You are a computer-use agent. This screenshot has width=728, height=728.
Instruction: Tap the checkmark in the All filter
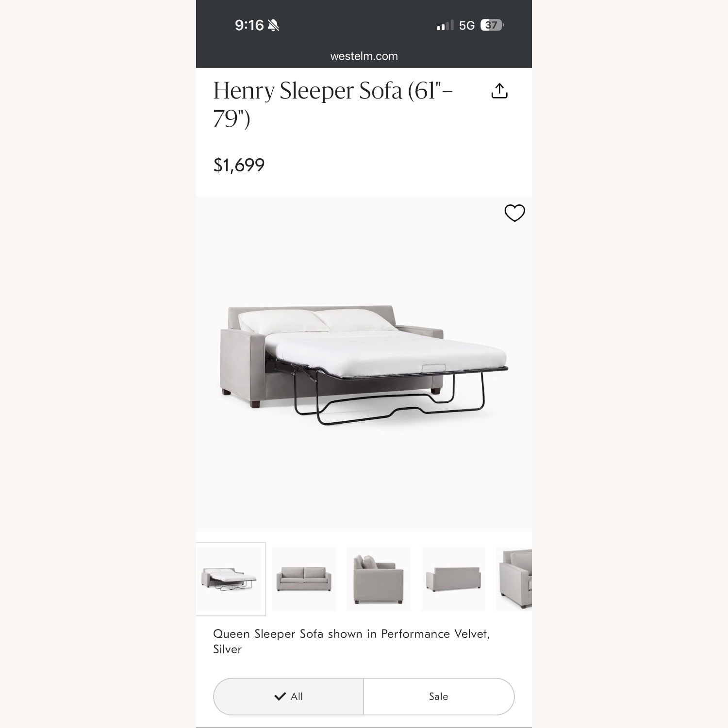[x=280, y=696]
